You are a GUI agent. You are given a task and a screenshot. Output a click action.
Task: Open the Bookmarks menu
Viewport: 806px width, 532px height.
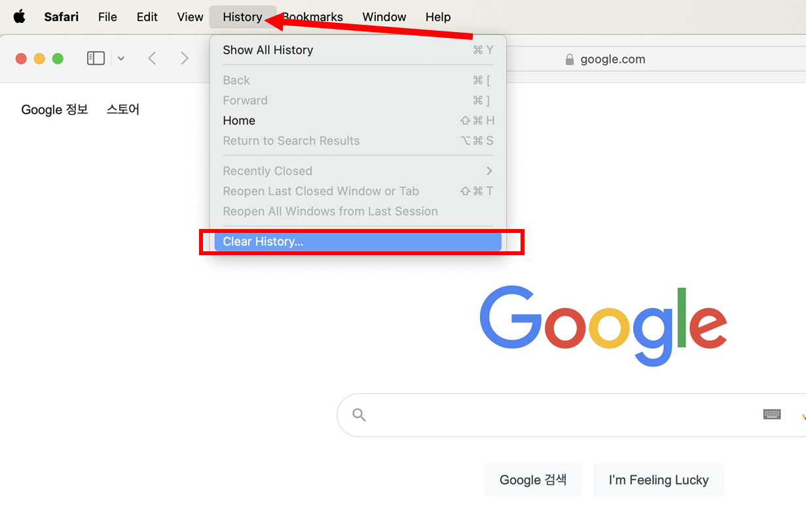(312, 17)
